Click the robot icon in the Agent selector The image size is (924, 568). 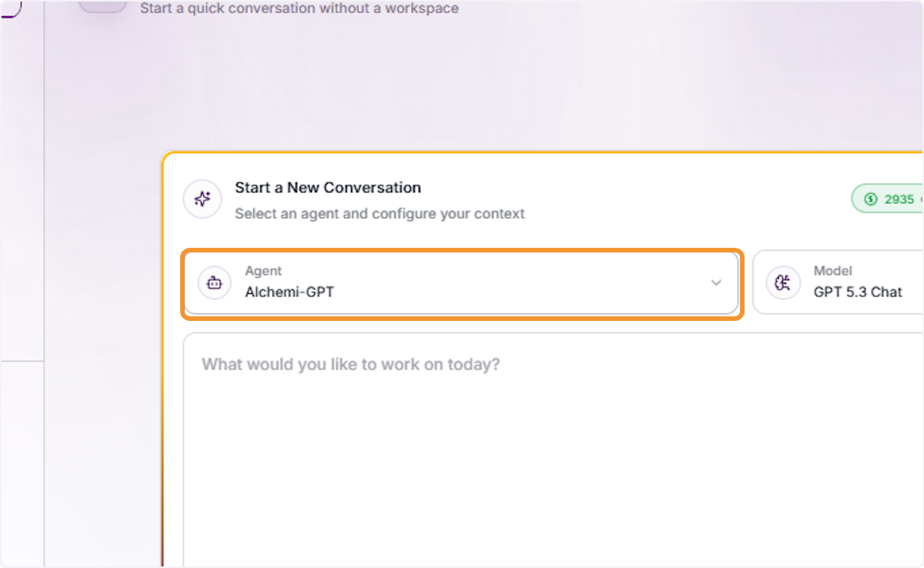215,282
